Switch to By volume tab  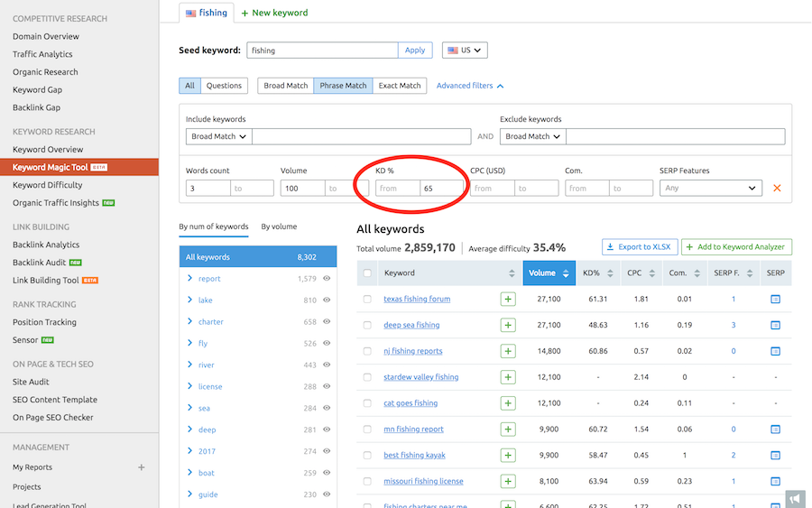(x=279, y=226)
